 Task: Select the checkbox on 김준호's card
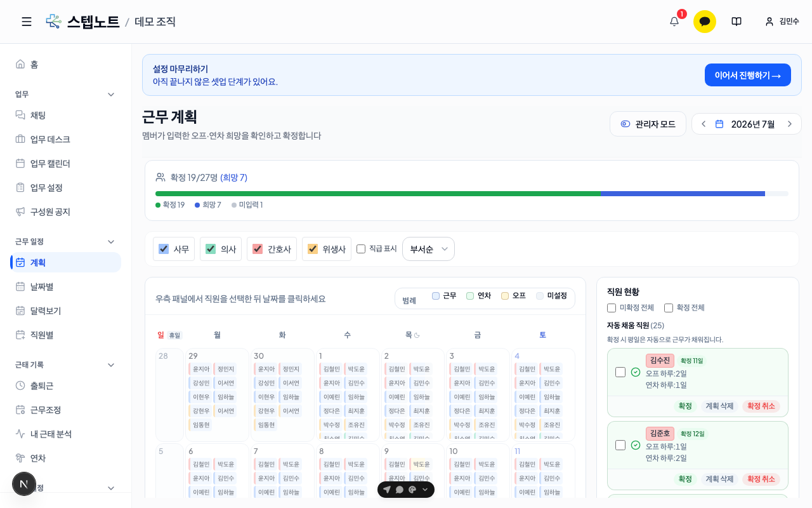pos(620,445)
